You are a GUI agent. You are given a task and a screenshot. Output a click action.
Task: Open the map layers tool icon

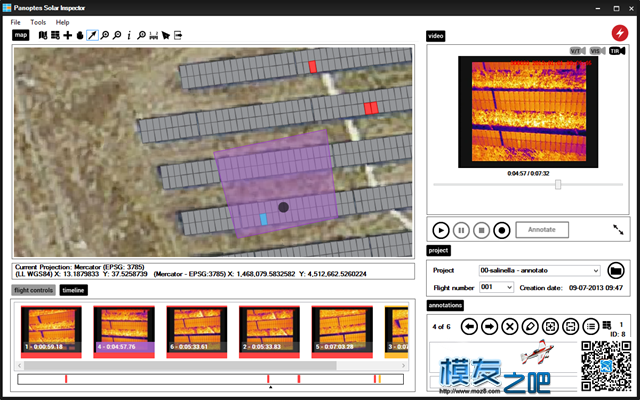43,36
